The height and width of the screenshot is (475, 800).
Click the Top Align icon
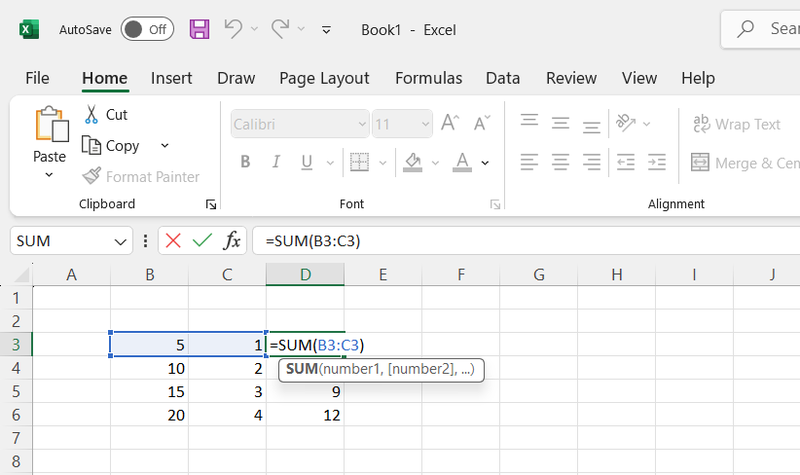point(530,122)
